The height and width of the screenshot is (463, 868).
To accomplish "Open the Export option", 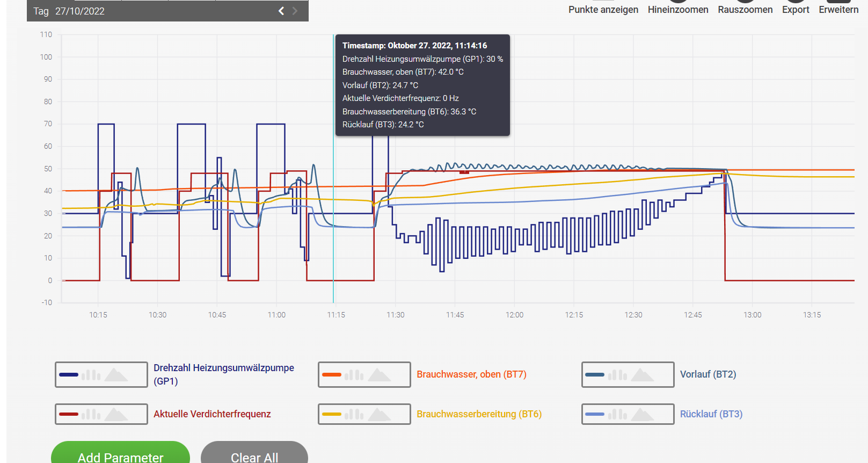I will [x=795, y=10].
